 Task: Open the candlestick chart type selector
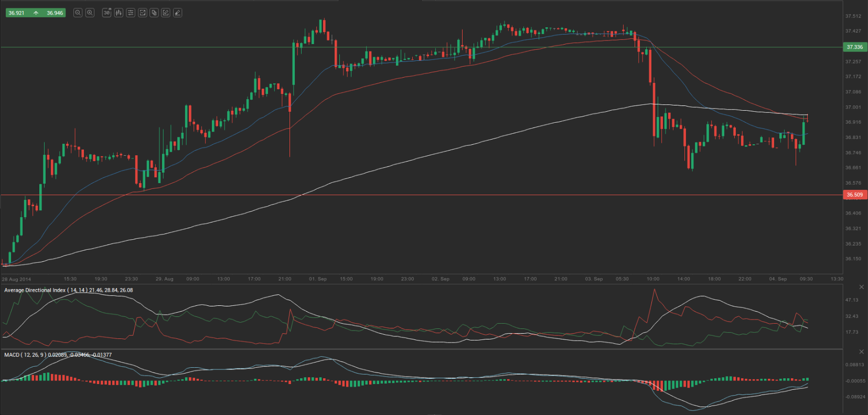(x=119, y=13)
